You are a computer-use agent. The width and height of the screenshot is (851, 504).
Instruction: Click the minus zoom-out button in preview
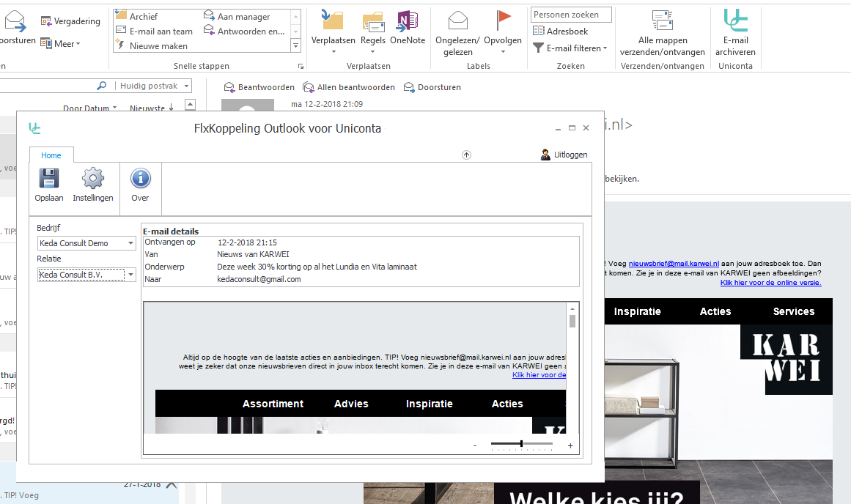coord(475,446)
